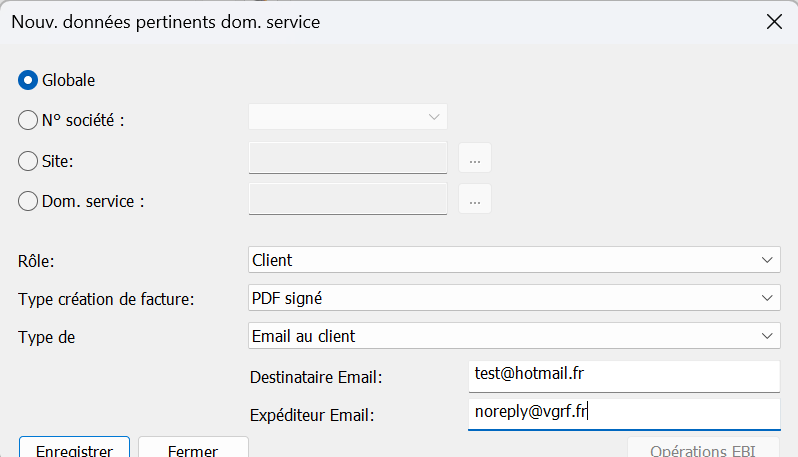Open the Site browse ellipsis button
This screenshot has width=798, height=457.
(475, 158)
